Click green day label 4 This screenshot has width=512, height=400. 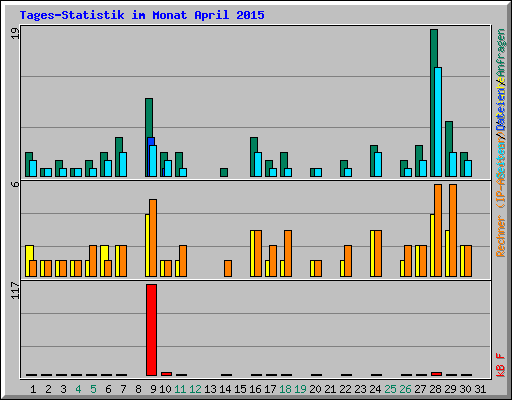click(78, 389)
